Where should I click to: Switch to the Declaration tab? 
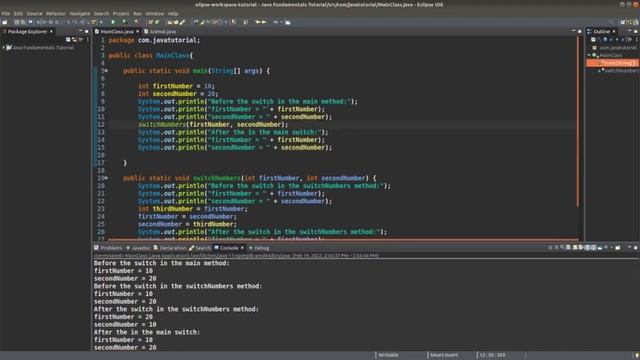pos(170,248)
